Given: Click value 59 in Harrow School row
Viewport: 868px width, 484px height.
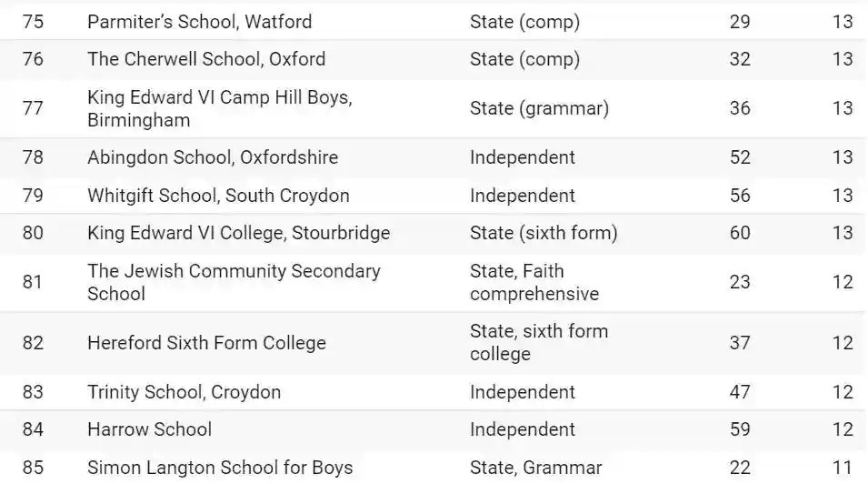Looking at the screenshot, I should [x=740, y=429].
